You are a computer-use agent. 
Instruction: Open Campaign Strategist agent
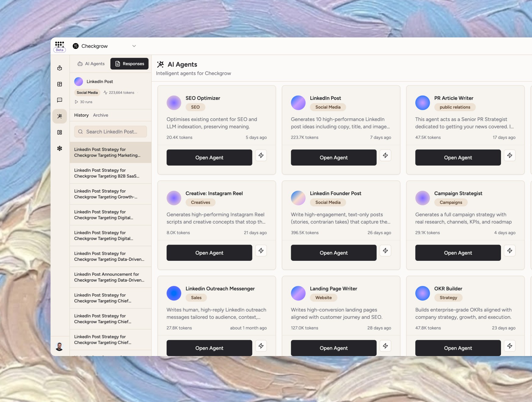tap(458, 253)
